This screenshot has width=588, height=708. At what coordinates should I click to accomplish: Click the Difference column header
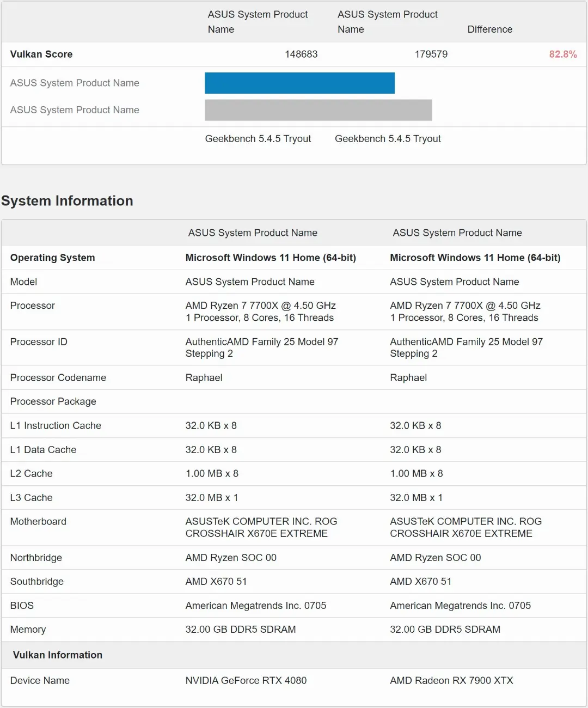pos(490,29)
